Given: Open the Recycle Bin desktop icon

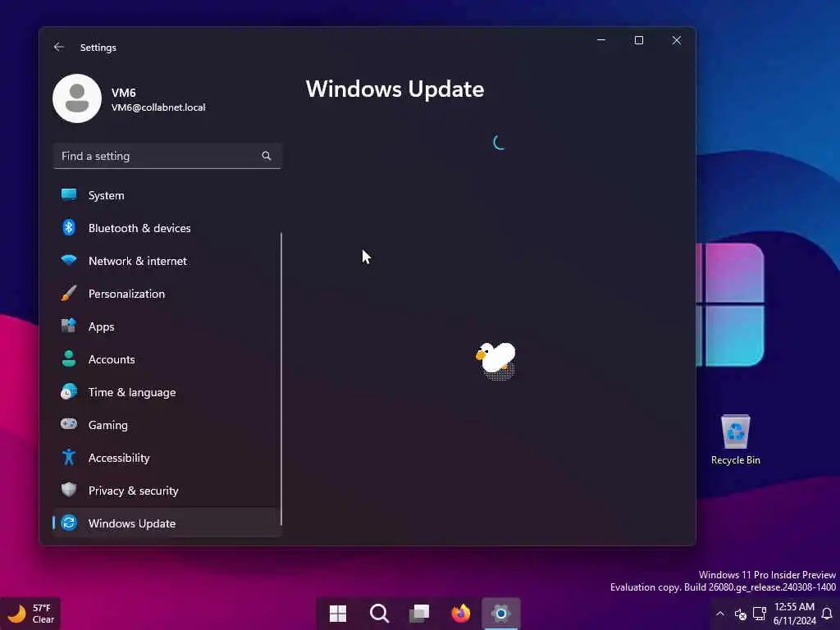Looking at the screenshot, I should pos(736,440).
